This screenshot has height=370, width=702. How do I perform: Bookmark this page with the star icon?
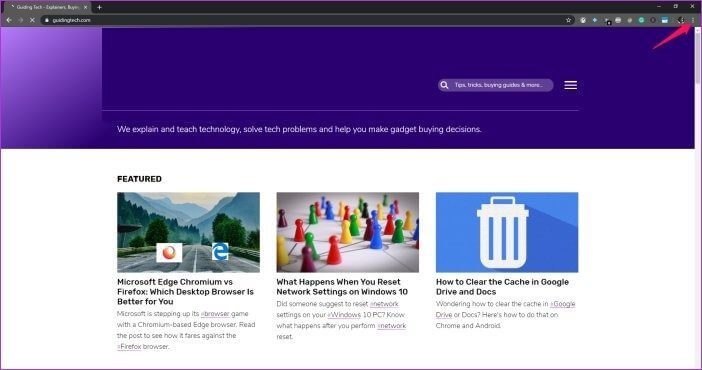(x=569, y=20)
